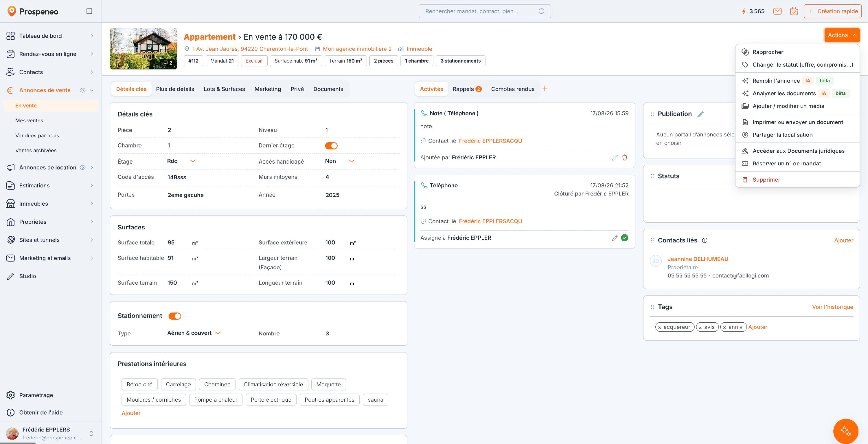
Task: Toggle Dernier étage switch
Action: (331, 146)
